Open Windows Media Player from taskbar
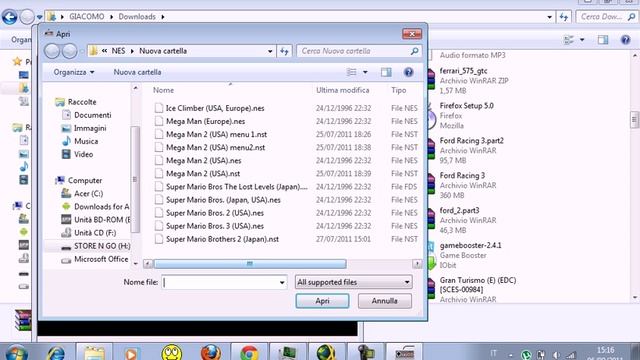The width and height of the screenshot is (640, 360). click(132, 353)
